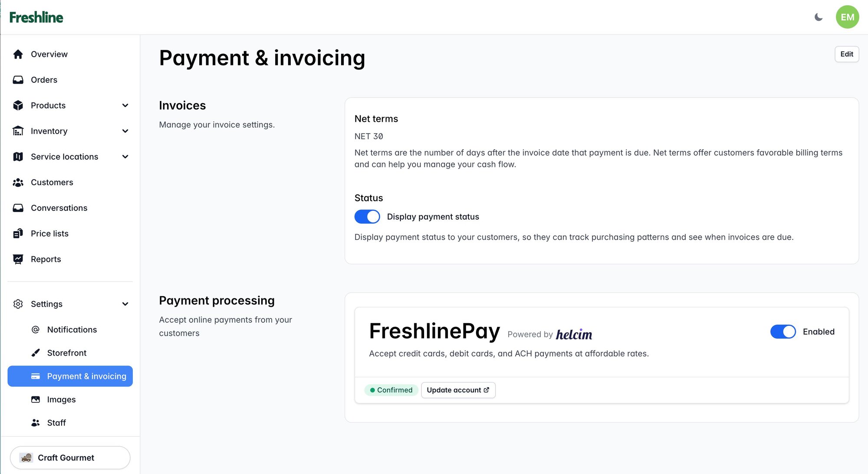Viewport: 868px width, 474px height.
Task: Turn off FreshlinePay Enabled toggle
Action: click(x=783, y=332)
